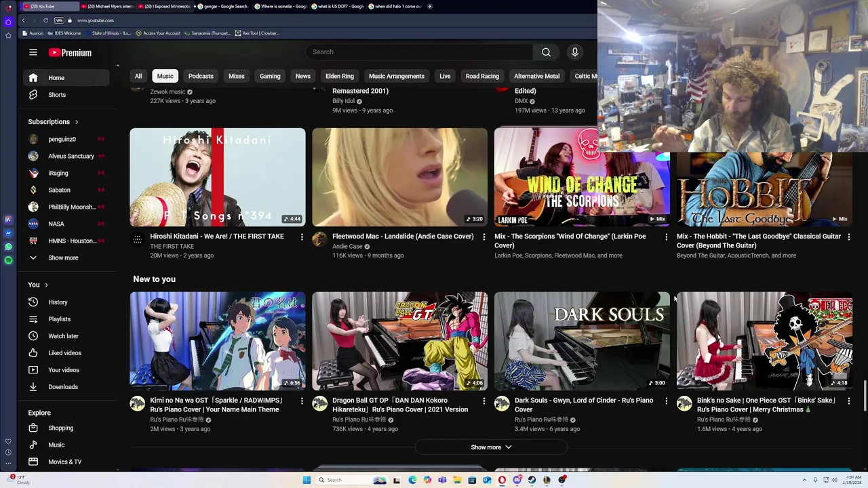The image size is (868, 488).
Task: Open NASA subscription channel
Action: [66, 224]
